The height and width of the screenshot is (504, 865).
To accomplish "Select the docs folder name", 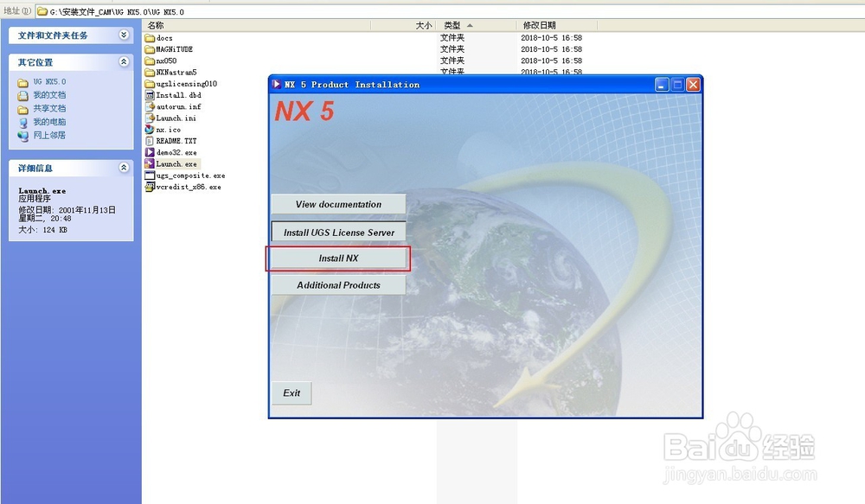I will tap(164, 38).
